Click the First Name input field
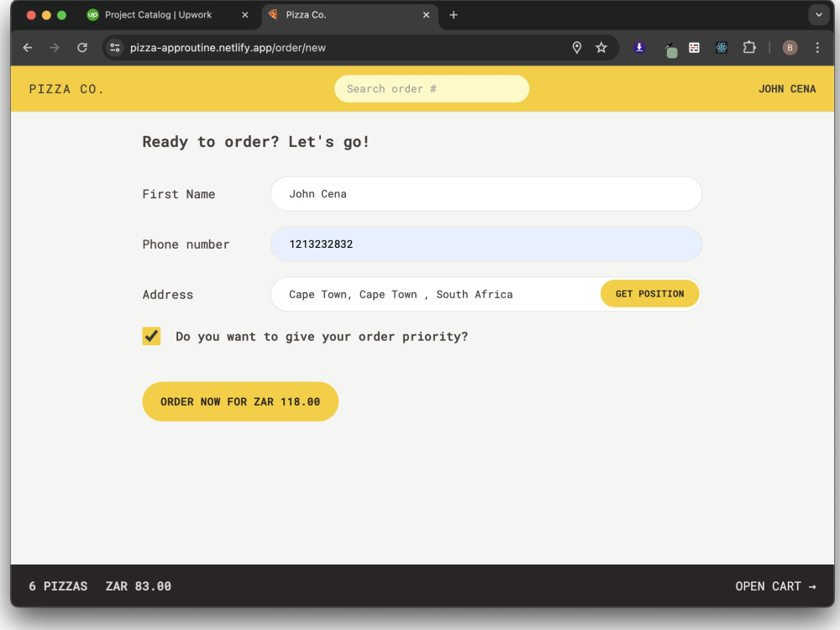Screen dimensions: 840x630 click(x=486, y=194)
